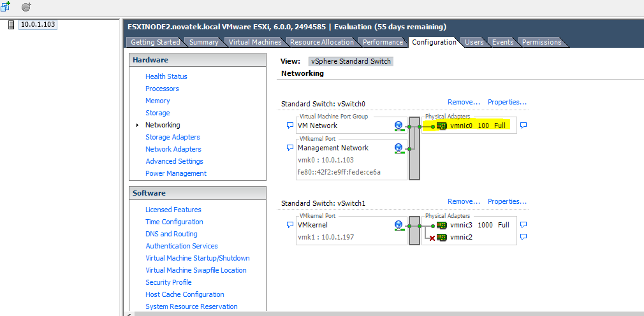Open Advanced Settings under Hardware

tap(174, 161)
